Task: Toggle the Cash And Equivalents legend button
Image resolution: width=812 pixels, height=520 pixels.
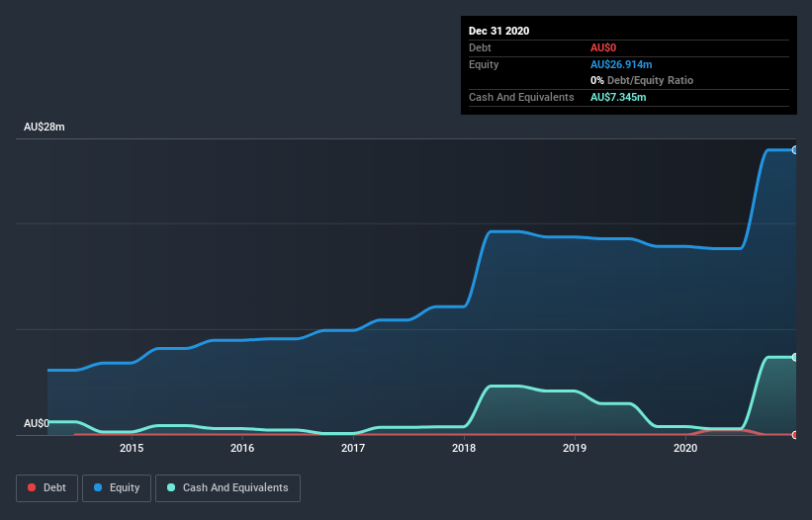Action: tap(227, 488)
